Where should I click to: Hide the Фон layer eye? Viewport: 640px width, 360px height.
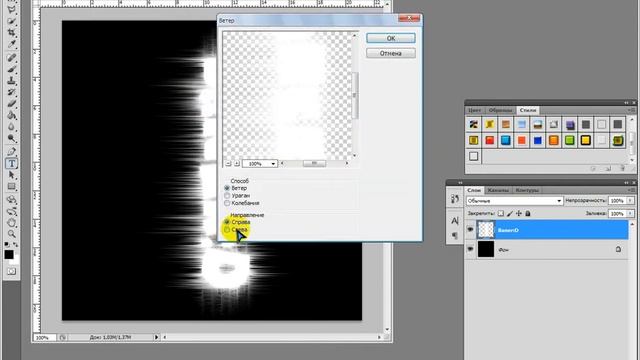tap(470, 249)
